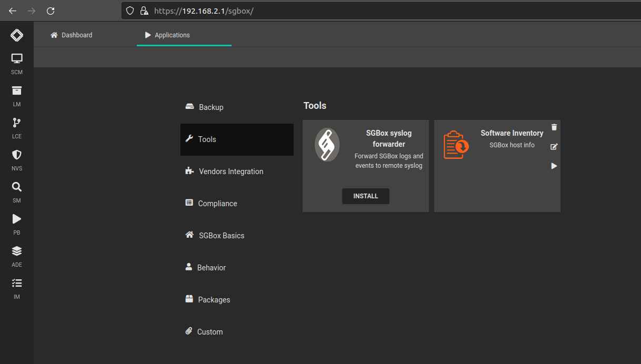Open the Packages category

[x=237, y=300]
